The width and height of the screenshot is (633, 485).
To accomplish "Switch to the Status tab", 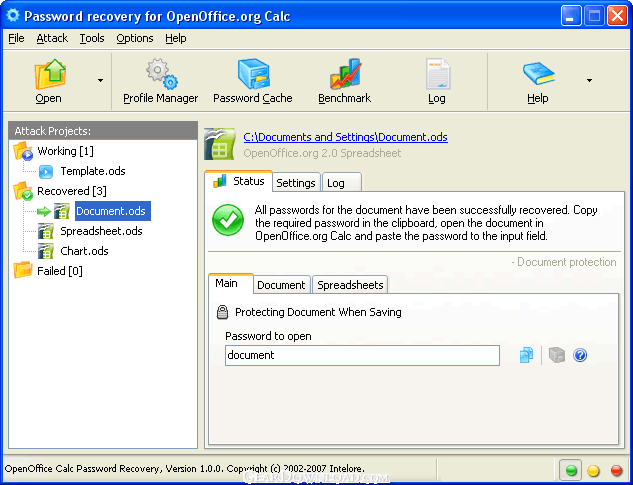I will [239, 181].
